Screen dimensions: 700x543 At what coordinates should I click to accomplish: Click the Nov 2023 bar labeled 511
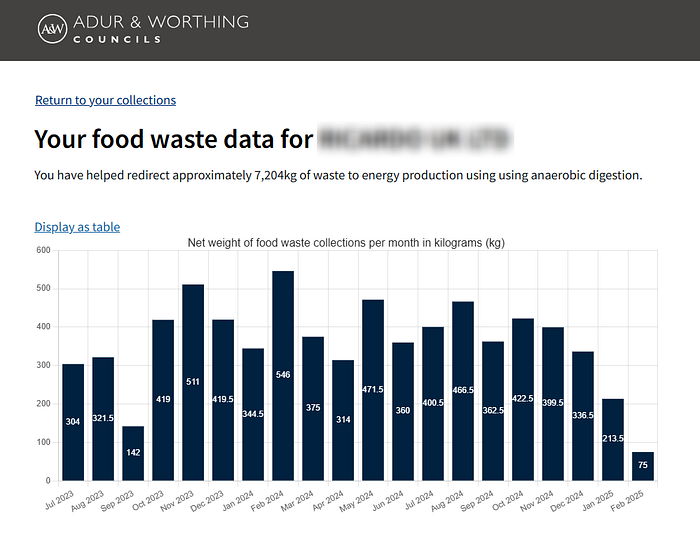[193, 382]
